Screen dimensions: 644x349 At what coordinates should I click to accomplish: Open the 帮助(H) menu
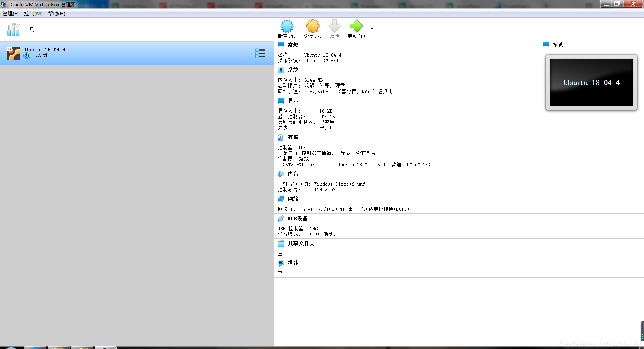pyautogui.click(x=57, y=14)
